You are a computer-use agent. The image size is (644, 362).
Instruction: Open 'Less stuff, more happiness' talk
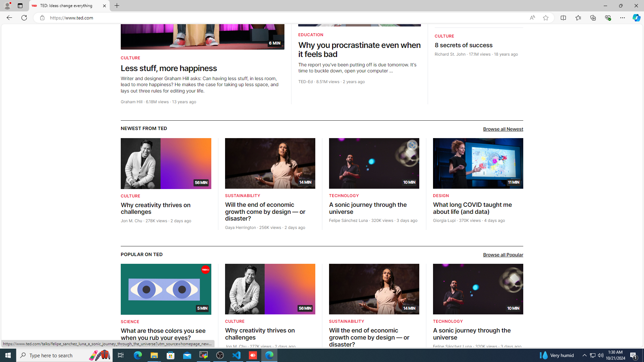(x=169, y=68)
